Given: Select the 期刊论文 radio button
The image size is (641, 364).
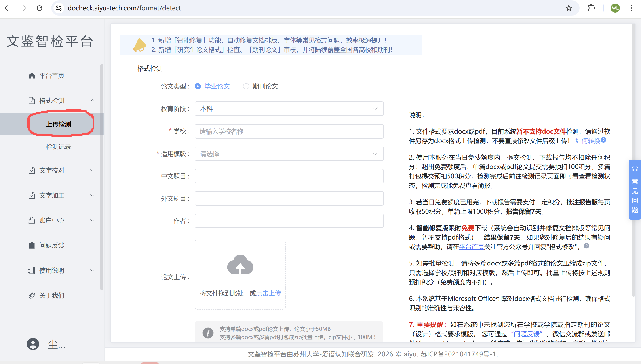Looking at the screenshot, I should click(x=246, y=86).
